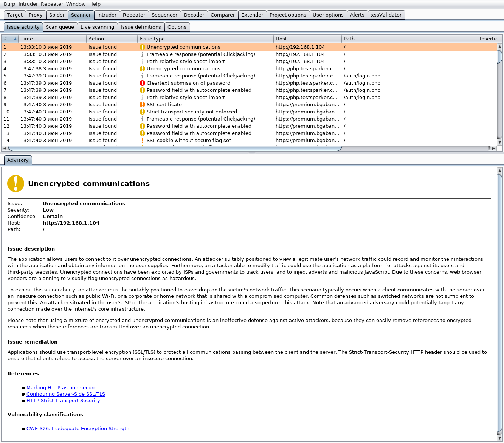Sort issues by Host column header
Screen dimensions: 504x443
(x=307, y=39)
